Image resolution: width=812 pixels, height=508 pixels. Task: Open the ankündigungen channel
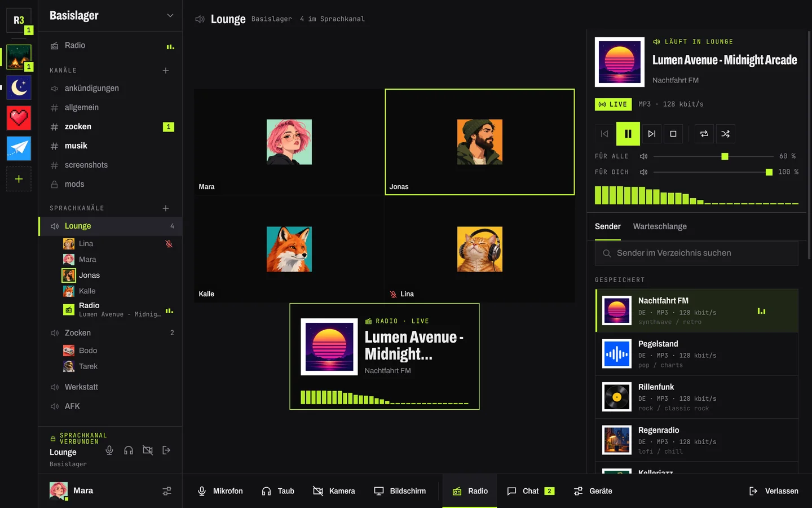point(110,88)
